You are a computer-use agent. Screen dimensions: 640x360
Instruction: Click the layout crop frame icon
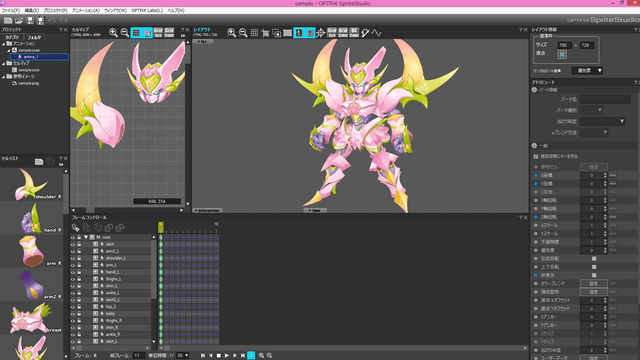[265, 33]
